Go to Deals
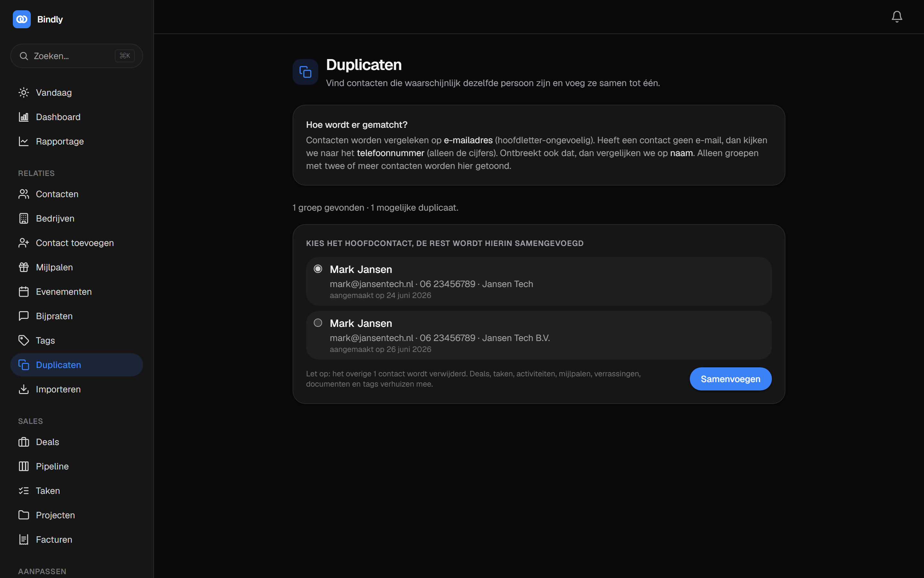Screen dimensions: 924x578 (x=77, y=442)
